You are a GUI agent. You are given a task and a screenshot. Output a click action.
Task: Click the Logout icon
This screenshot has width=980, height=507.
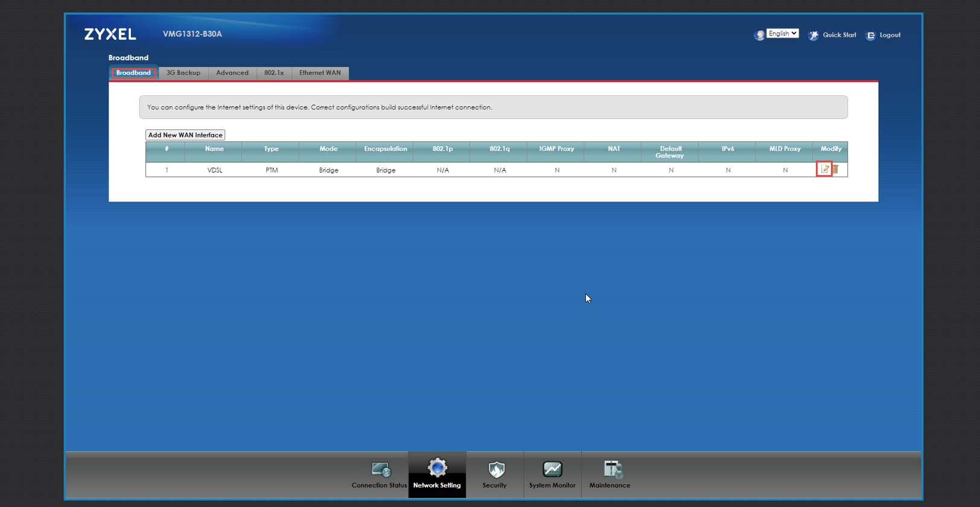click(871, 36)
